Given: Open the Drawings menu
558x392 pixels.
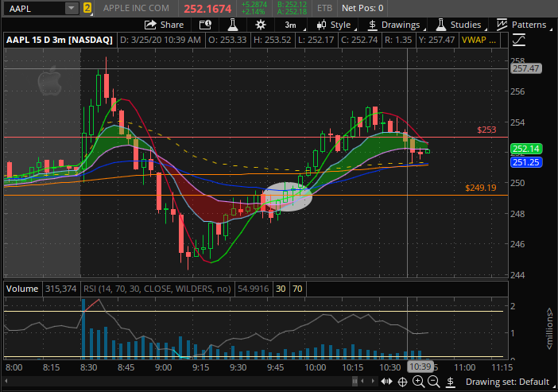Looking at the screenshot, I should tap(396, 25).
